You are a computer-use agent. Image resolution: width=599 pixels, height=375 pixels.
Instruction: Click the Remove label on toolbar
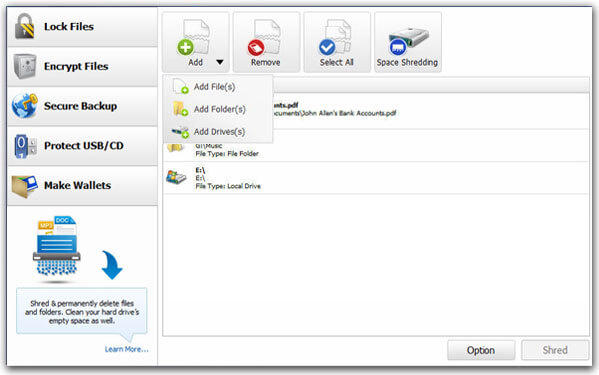click(x=265, y=62)
